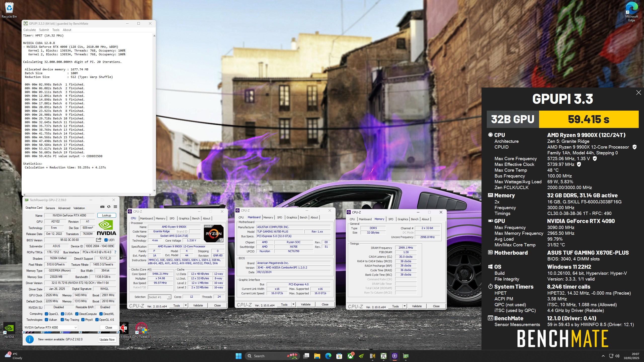This screenshot has height=362, width=644.
Task: Open the GPU selection dropdown in GPU-Z
Action: click(x=51, y=327)
